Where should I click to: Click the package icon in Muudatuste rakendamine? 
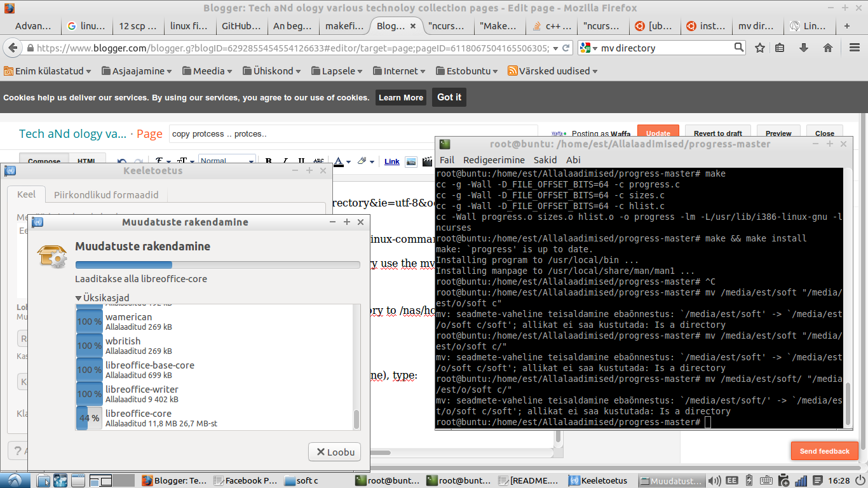tap(52, 256)
